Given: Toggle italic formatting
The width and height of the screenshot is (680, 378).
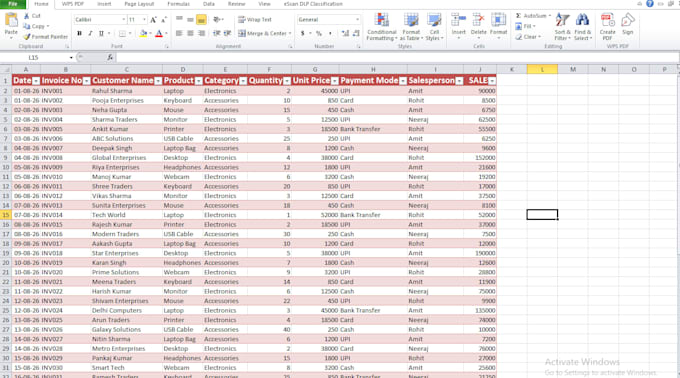Looking at the screenshot, I should pos(90,33).
